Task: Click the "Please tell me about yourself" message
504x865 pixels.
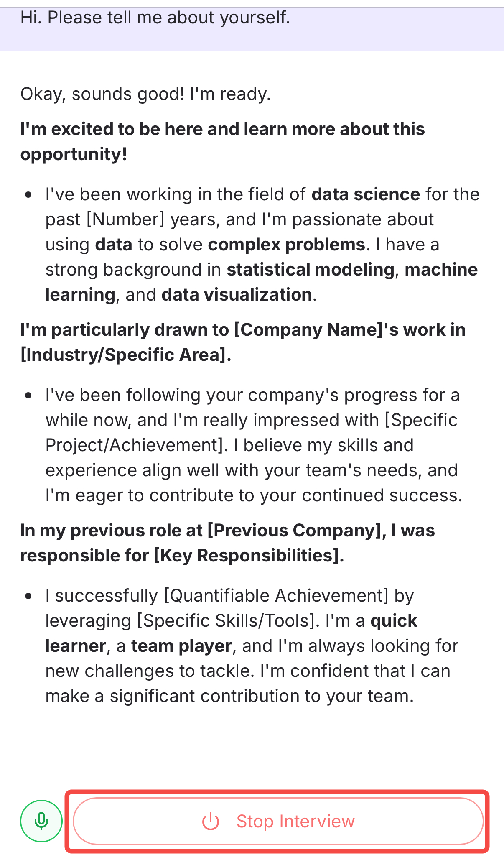Action: (x=155, y=18)
